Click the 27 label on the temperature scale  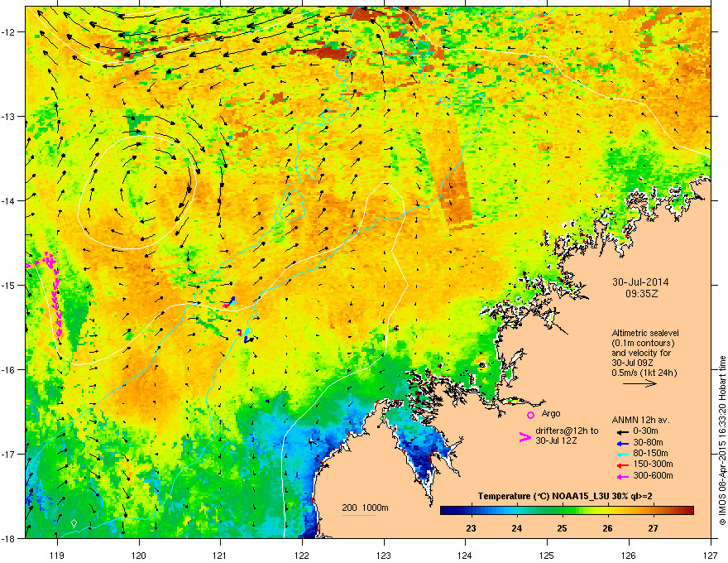pyautogui.click(x=654, y=528)
